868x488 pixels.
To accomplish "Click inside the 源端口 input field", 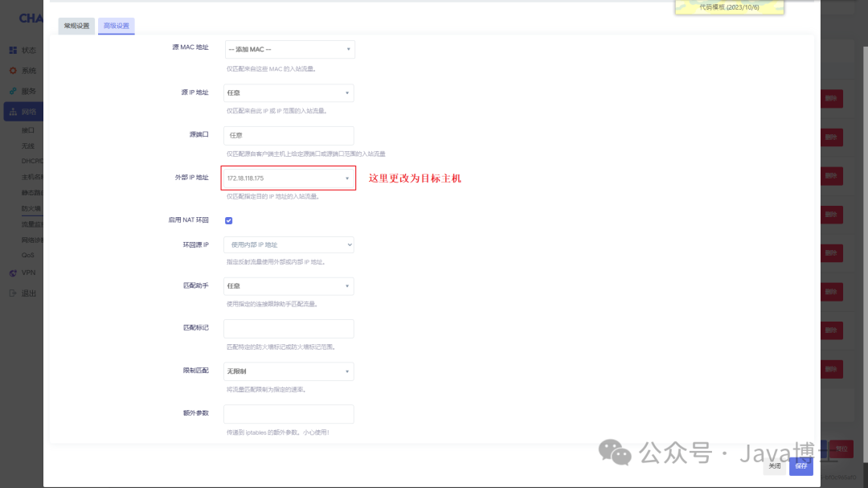I will coord(288,135).
